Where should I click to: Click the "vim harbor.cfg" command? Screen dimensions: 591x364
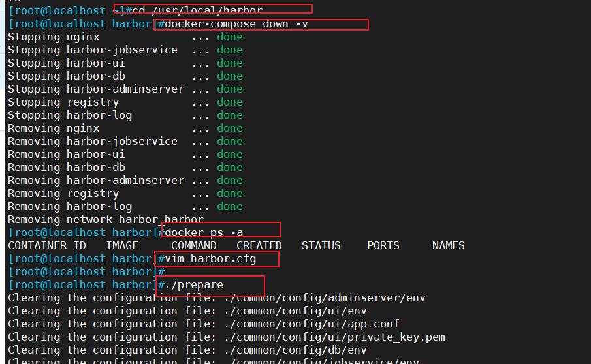pyautogui.click(x=210, y=259)
